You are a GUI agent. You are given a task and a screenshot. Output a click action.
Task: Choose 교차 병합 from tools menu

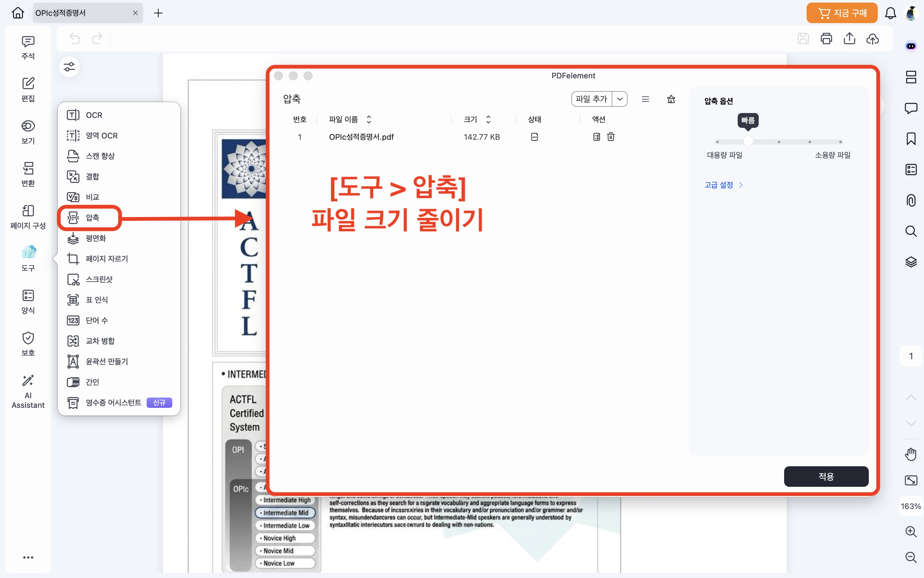[119, 341]
